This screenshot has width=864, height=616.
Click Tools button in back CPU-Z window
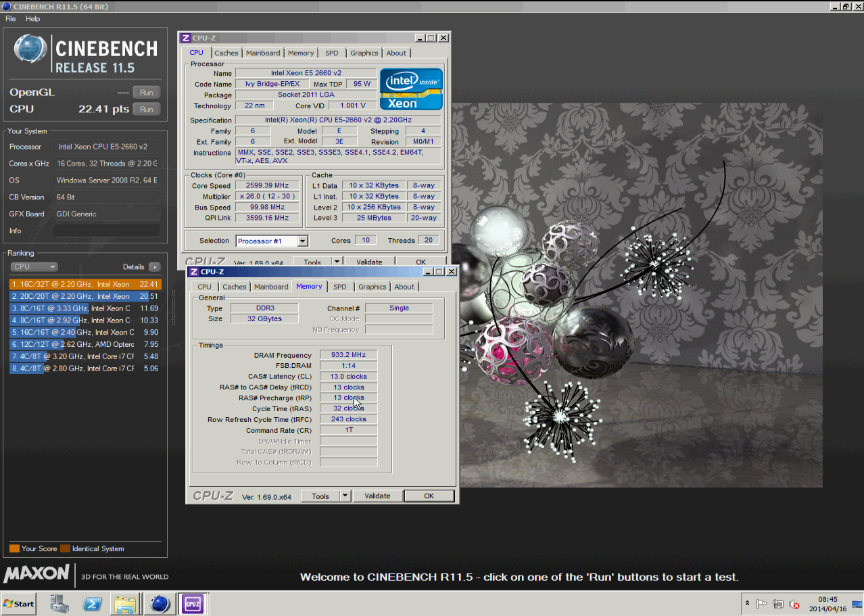tap(312, 262)
